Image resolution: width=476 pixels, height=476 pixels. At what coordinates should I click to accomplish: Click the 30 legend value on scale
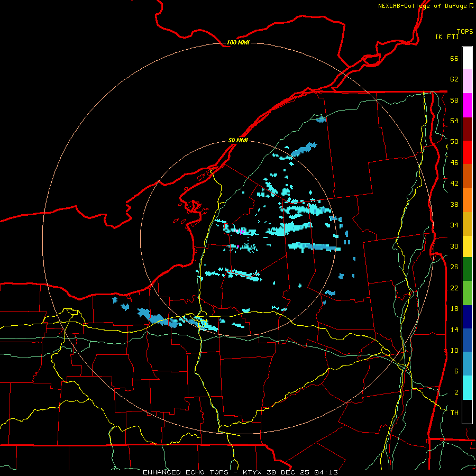[x=454, y=246]
